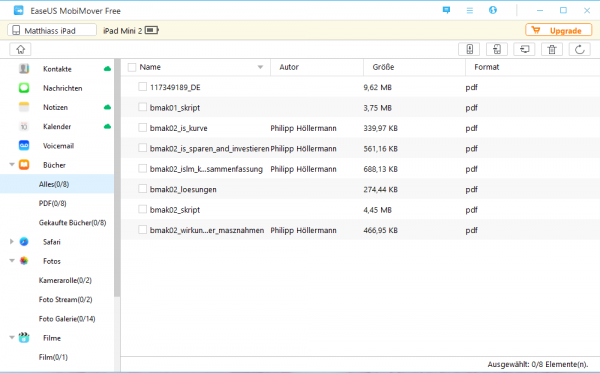
Task: Check the box for bmak02_is_sparen_and_investieren
Action: coord(142,148)
